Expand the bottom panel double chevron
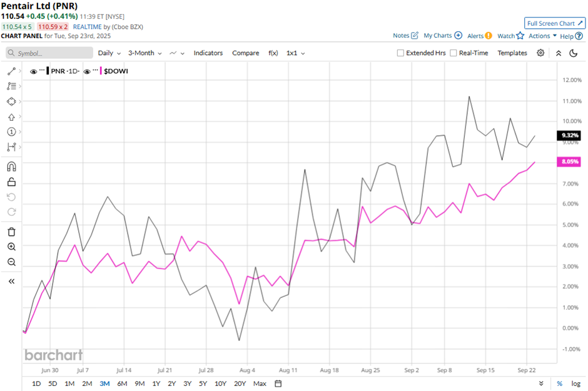The image size is (588, 391). [x=541, y=383]
